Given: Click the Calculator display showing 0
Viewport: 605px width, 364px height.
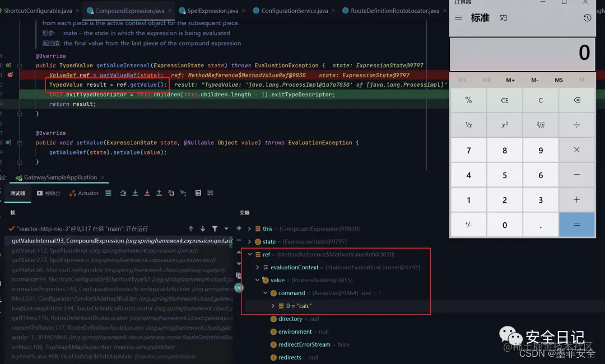Looking at the screenshot, I should 523,53.
